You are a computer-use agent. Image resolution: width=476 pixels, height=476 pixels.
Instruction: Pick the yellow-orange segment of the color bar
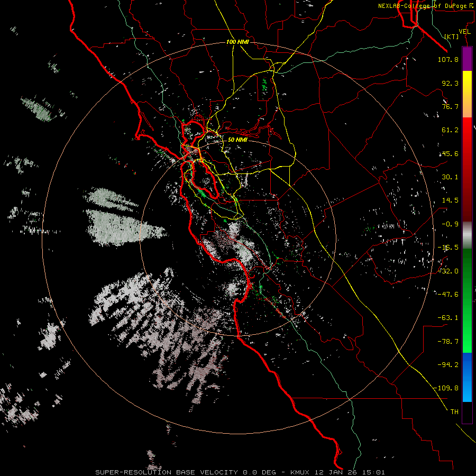point(467,94)
